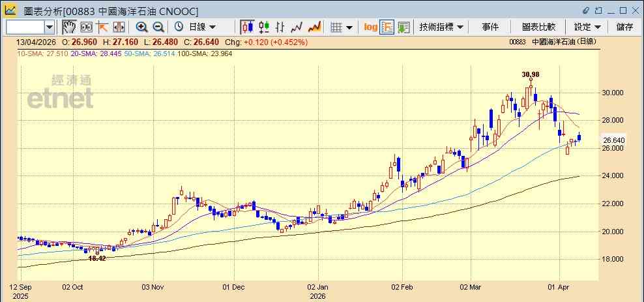The height and width of the screenshot is (302, 644).
Task: Switch to red-green candlestick chart style
Action: tap(264, 27)
